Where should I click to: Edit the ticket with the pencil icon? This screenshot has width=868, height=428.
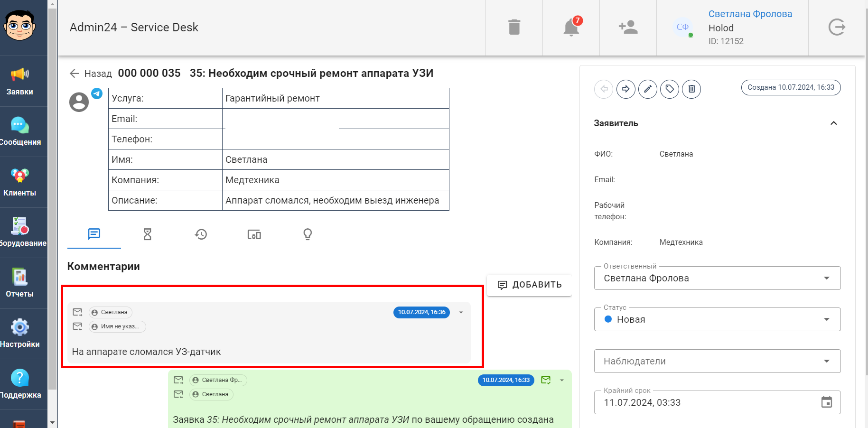[648, 89]
